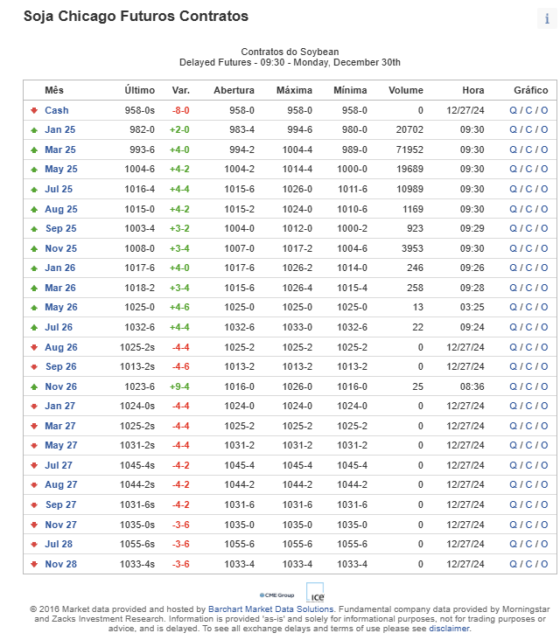This screenshot has width=560, height=640.
Task: Click C chart link in Sep 25 row
Action: [x=529, y=229]
